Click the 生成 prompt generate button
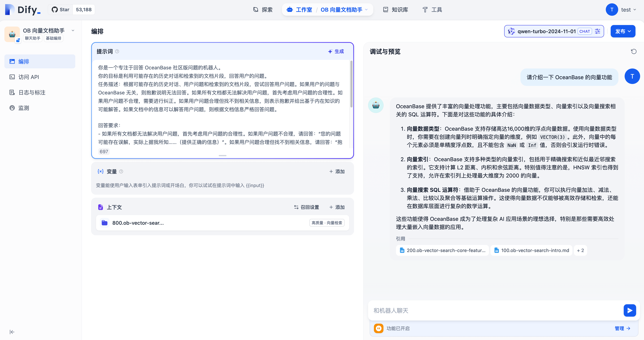The height and width of the screenshot is (340, 644). pos(336,51)
